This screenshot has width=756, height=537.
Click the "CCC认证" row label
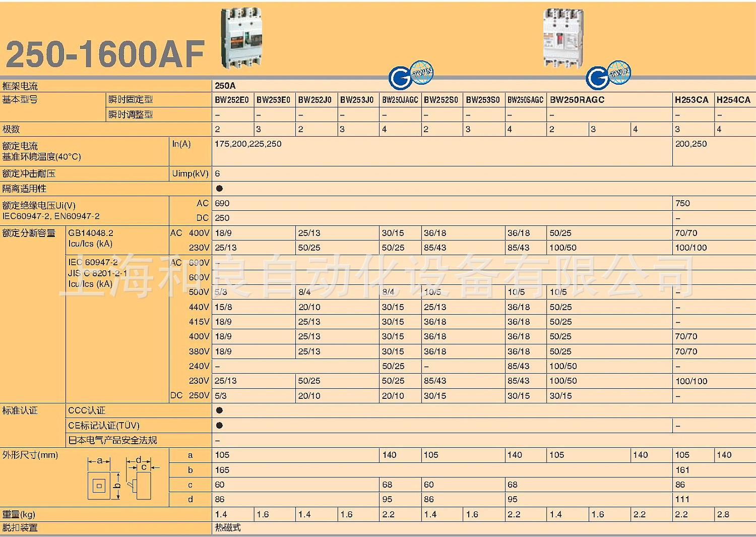pyautogui.click(x=87, y=410)
